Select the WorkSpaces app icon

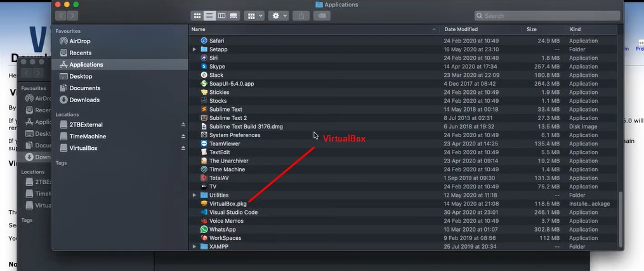pos(204,238)
